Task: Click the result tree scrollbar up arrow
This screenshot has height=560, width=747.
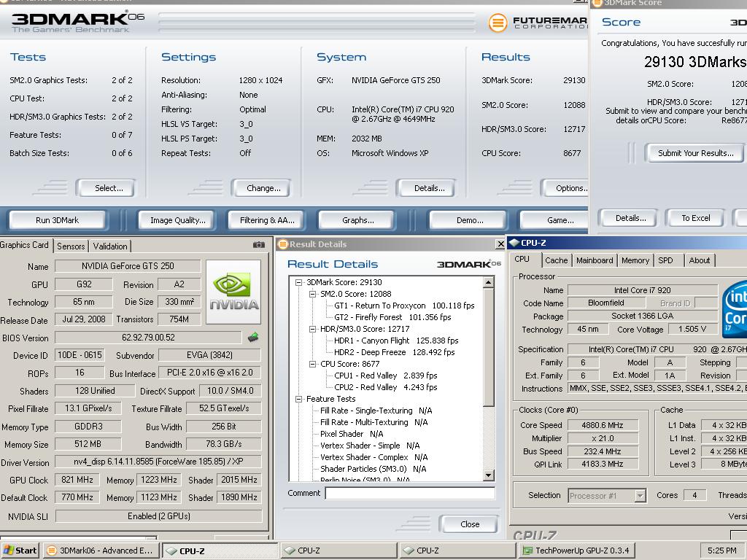Action: pyautogui.click(x=488, y=282)
